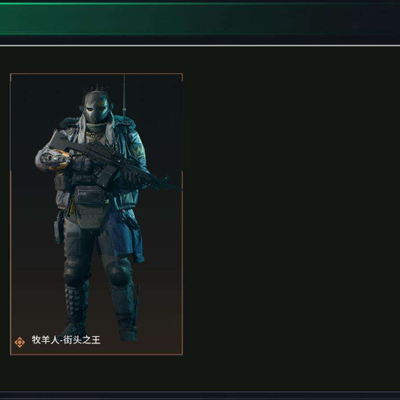Click the operator's armored shin guard

75,302
